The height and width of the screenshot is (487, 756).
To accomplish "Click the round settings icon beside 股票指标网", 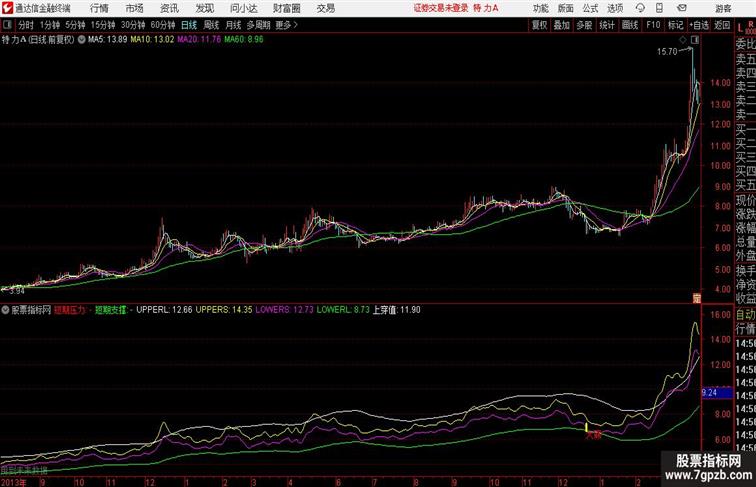I will click(5, 310).
